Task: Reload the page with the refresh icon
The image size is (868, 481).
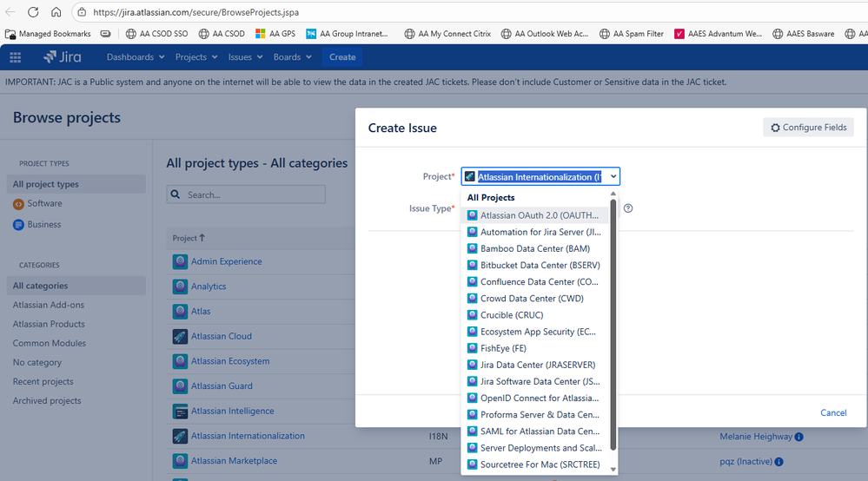Action: (33, 11)
